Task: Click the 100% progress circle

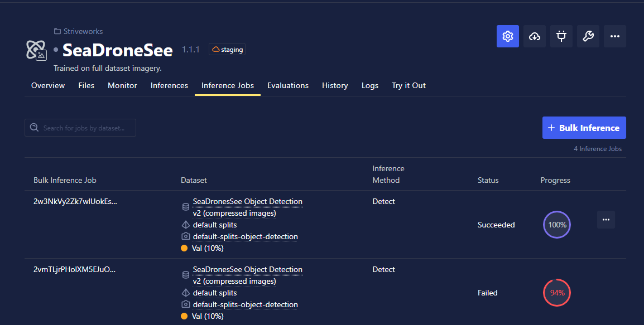Action: [557, 225]
